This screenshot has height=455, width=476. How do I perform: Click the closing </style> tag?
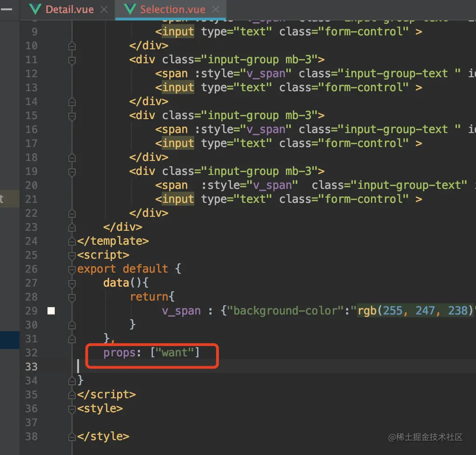103,436
